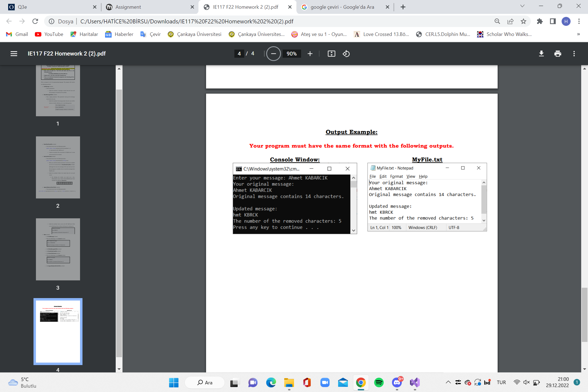Open PDF viewer more actions menu
The image size is (588, 392).
pos(574,54)
